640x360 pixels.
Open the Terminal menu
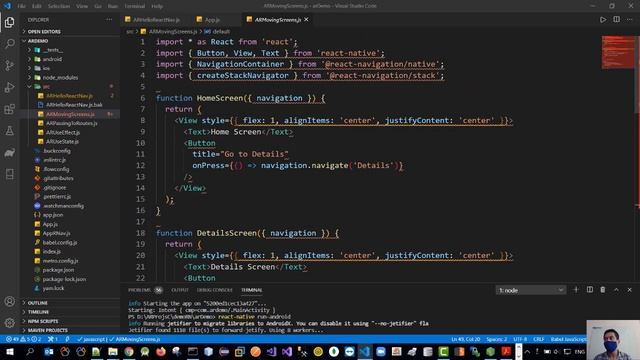[135, 6]
